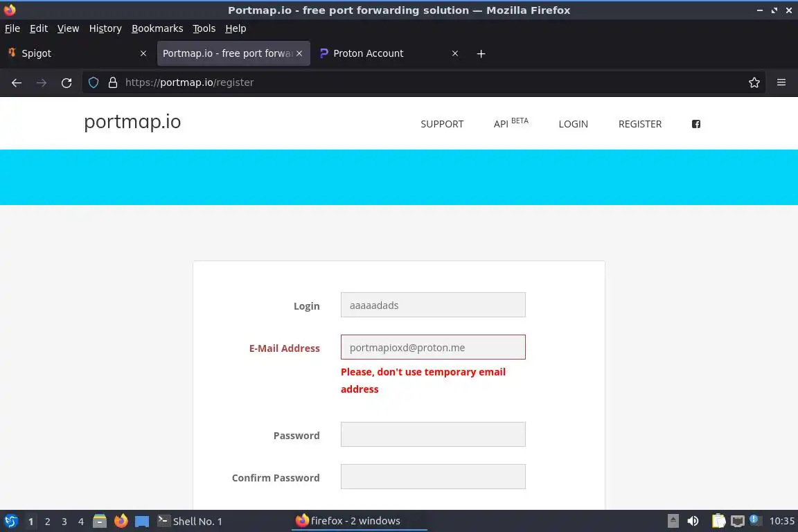Screen dimensions: 798x532
Task: Launch Firefox from taskbar quick launch
Action: point(121,522)
